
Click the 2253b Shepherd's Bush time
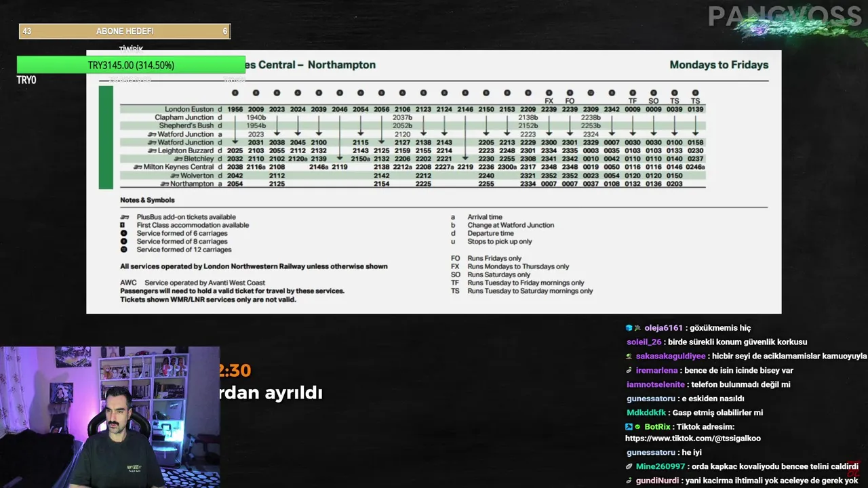pos(591,125)
